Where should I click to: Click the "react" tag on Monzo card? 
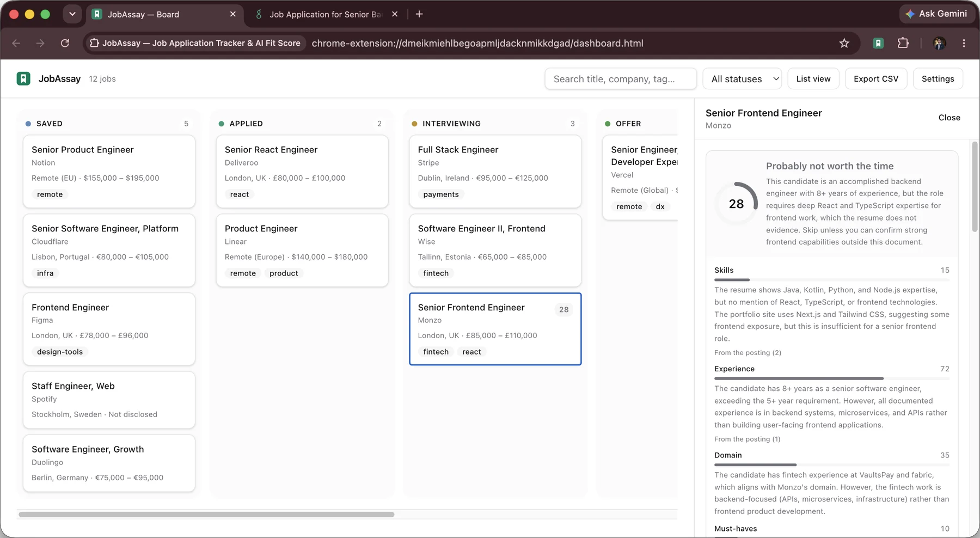pos(471,352)
